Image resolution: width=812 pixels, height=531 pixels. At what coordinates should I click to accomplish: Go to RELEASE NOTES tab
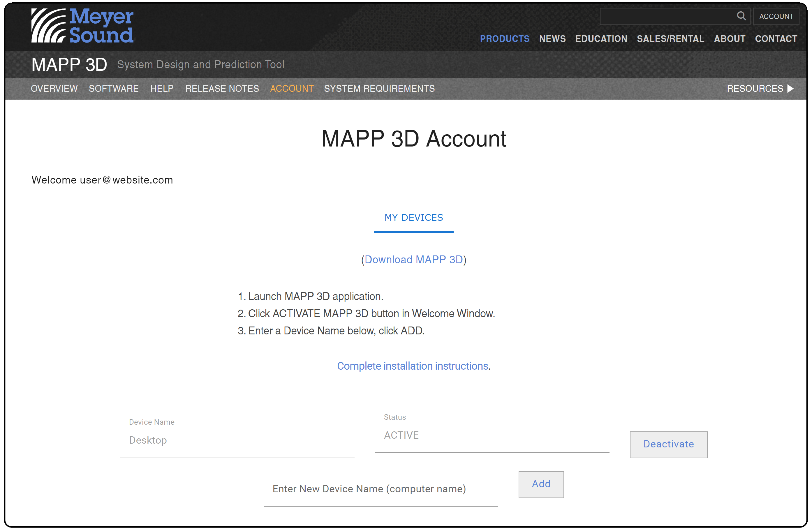pos(222,89)
